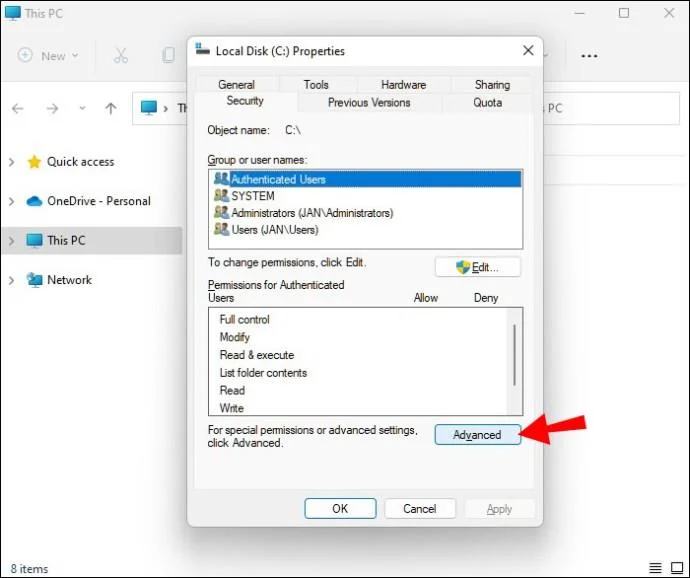This screenshot has width=690, height=578.
Task: Click the Write permission row
Action: point(358,408)
